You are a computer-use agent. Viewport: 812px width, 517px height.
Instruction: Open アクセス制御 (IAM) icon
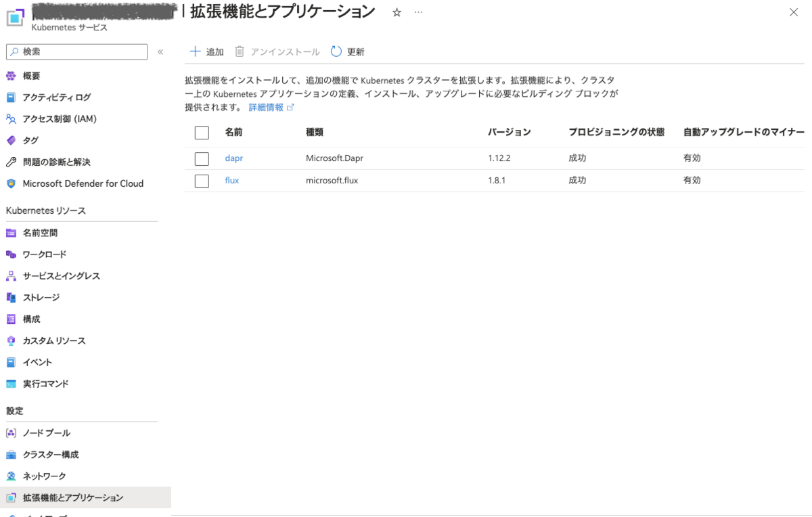point(11,119)
